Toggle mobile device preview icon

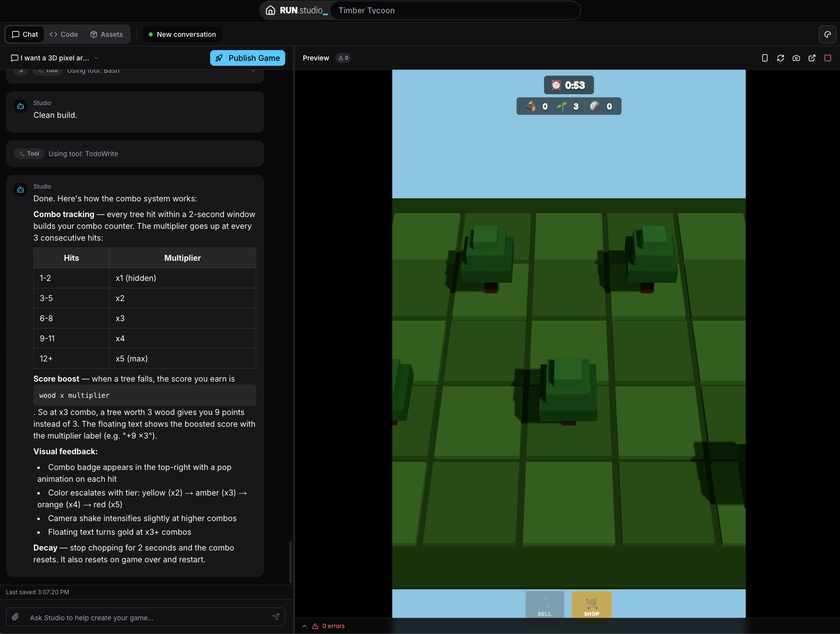click(765, 58)
